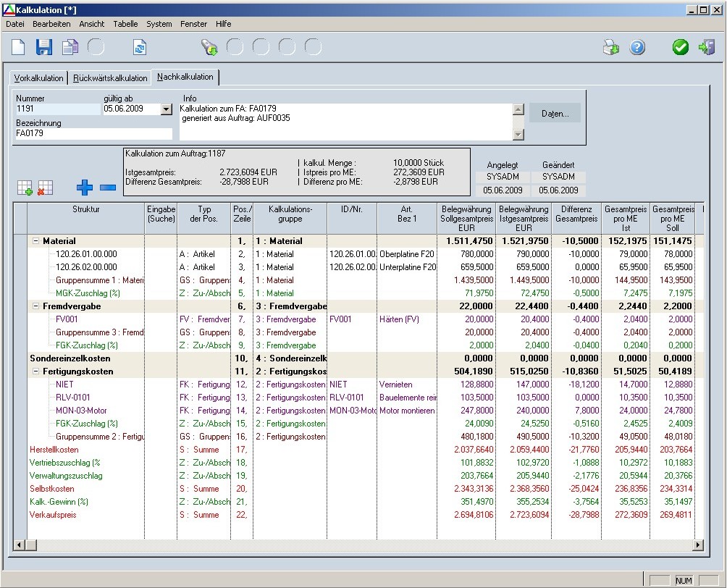Open help with the blue question mark icon
This screenshot has height=588, width=727.
click(637, 48)
